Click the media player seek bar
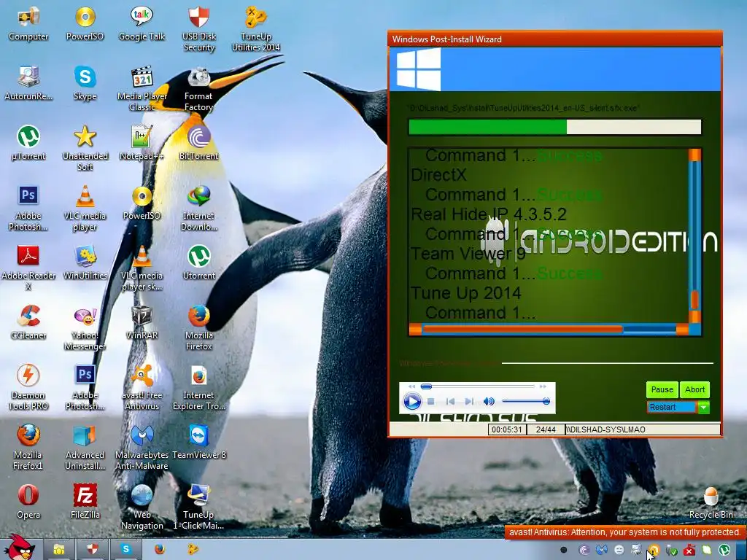Viewport: 747px width, 560px height. pyautogui.click(x=477, y=386)
